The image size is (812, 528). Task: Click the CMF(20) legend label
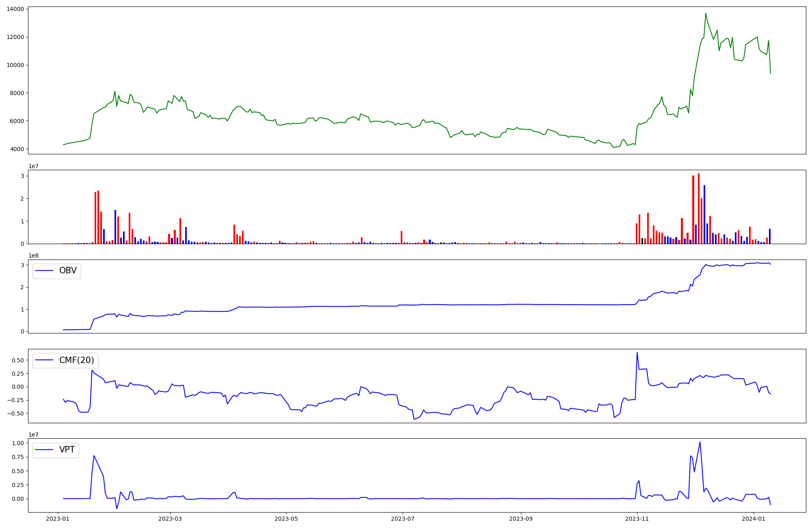[76, 360]
